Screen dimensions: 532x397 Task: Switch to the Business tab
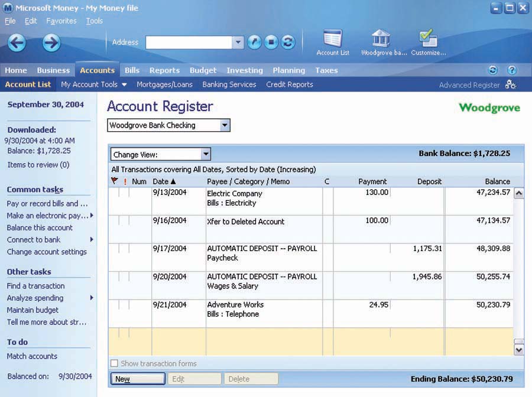click(x=53, y=70)
